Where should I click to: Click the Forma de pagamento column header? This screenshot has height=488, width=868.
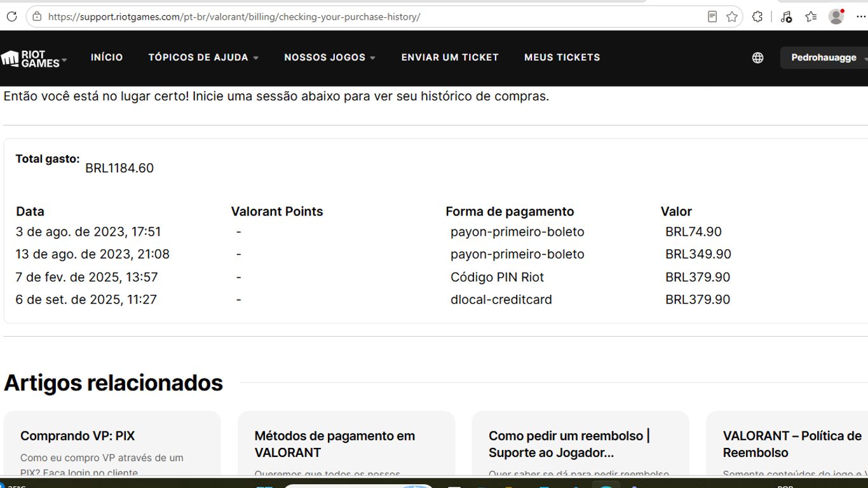pos(510,212)
